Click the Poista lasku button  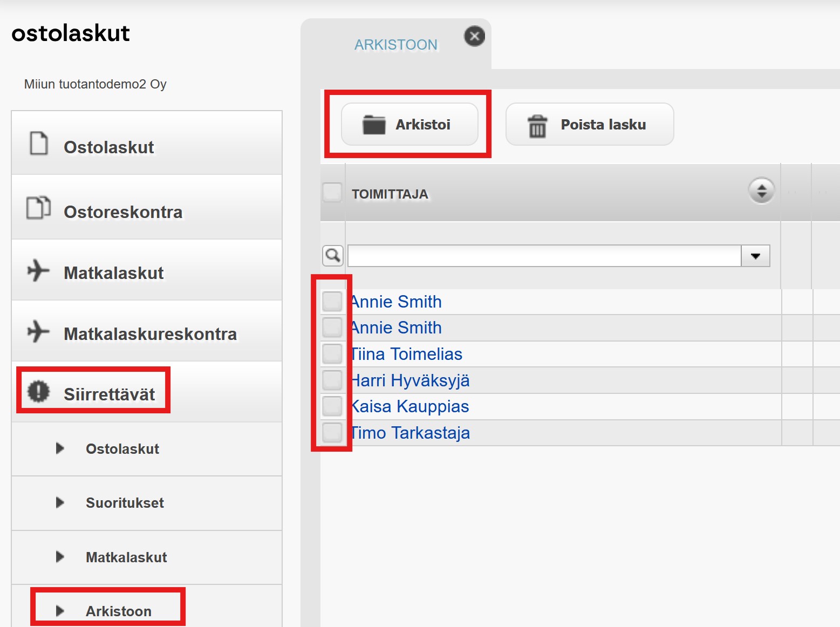(590, 124)
